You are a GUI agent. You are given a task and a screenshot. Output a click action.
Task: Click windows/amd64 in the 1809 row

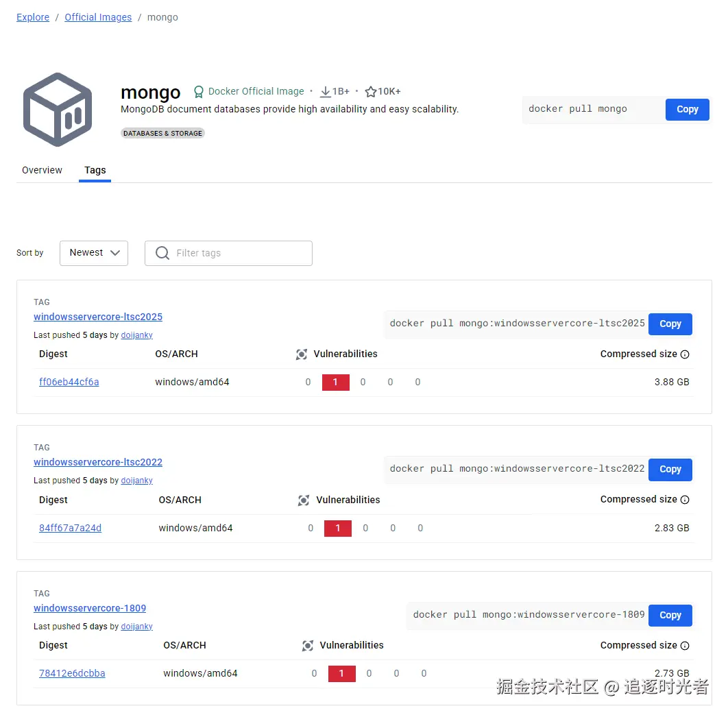[200, 673]
